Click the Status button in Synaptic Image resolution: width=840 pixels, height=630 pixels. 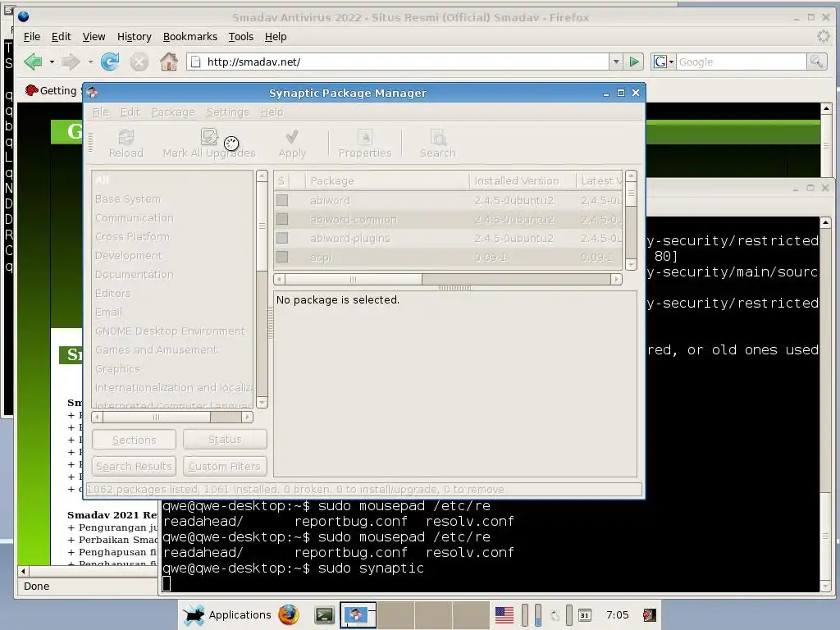pos(225,440)
